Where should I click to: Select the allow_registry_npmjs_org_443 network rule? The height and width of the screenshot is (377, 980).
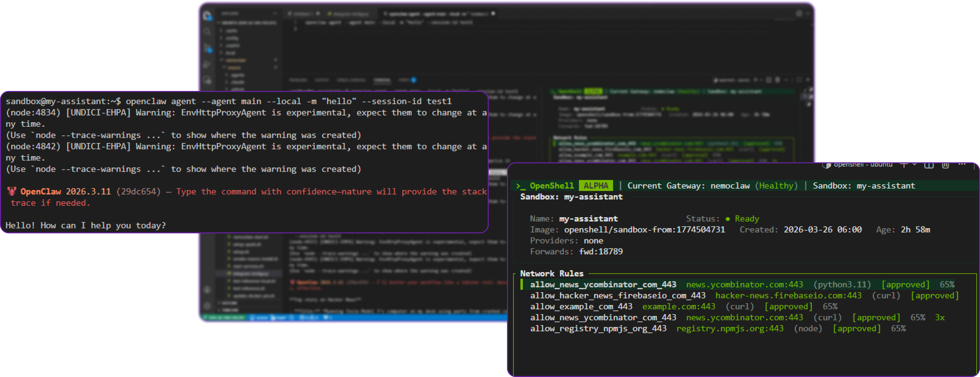pos(598,328)
